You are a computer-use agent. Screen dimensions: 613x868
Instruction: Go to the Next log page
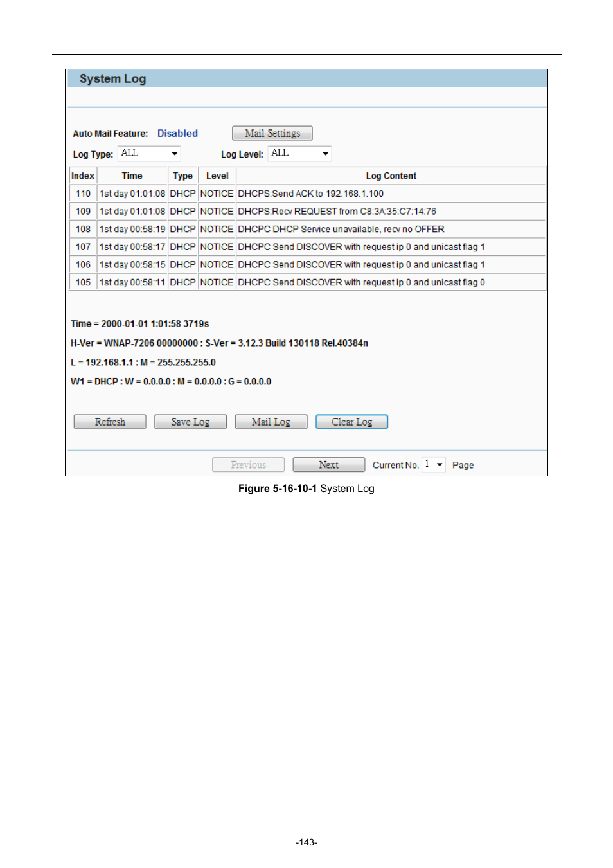(x=328, y=465)
